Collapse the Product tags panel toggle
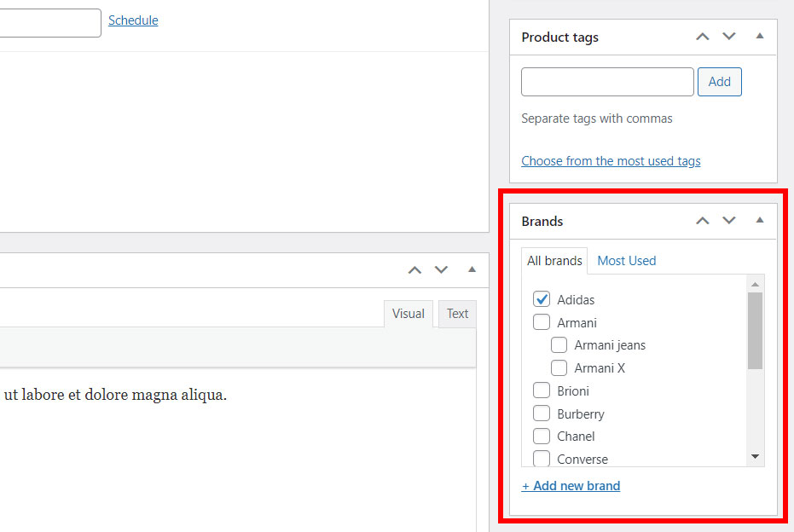Viewport: 794px width, 532px height. coord(760,37)
